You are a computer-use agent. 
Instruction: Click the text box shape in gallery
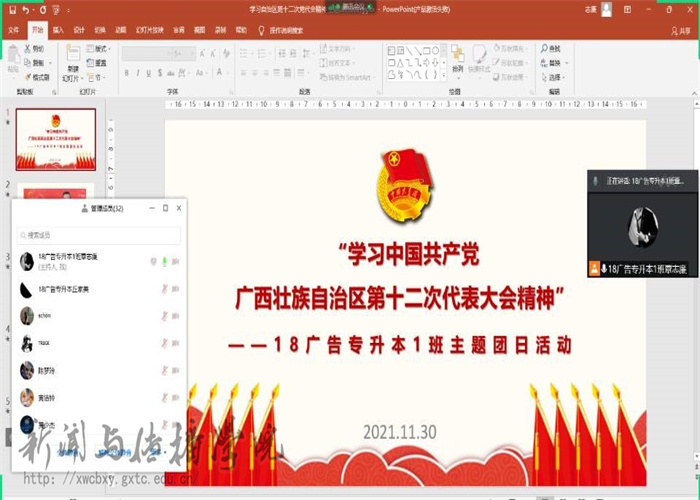pyautogui.click(x=392, y=50)
